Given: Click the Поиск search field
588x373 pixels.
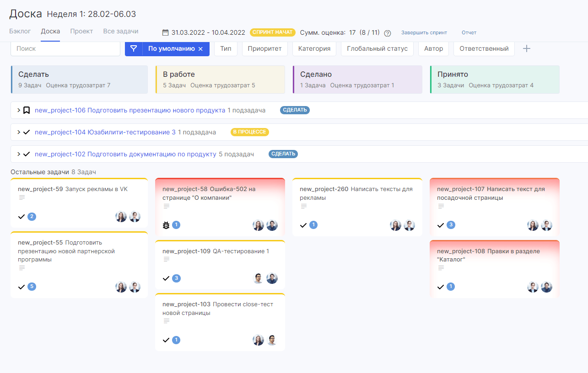Looking at the screenshot, I should click(x=65, y=48).
